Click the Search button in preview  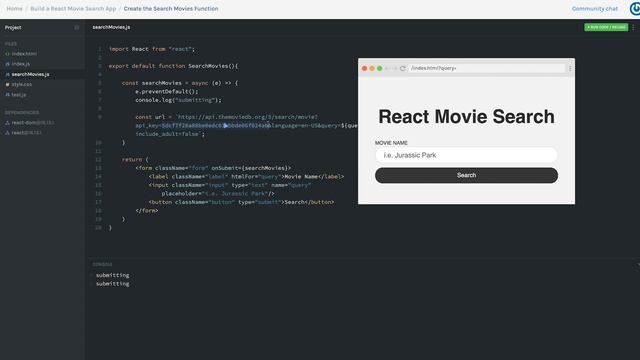[466, 176]
